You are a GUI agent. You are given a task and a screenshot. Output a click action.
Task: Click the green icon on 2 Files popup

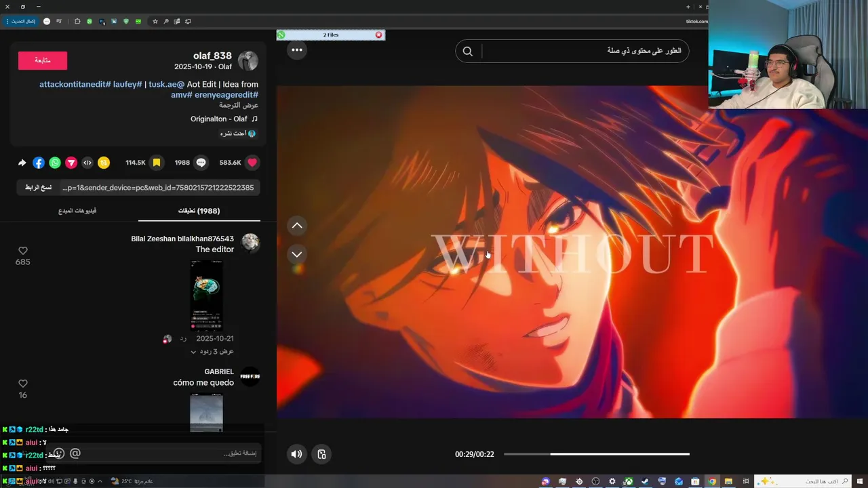(281, 35)
